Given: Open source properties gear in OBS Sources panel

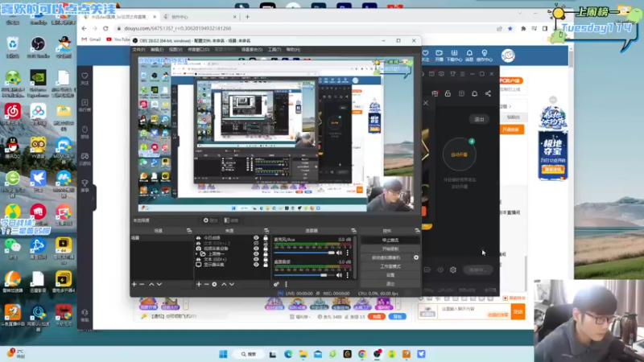Looking at the screenshot, I should [214, 284].
